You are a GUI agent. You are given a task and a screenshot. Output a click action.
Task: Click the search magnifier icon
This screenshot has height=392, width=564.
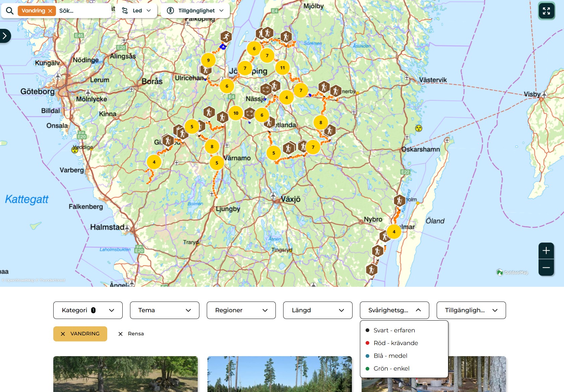point(10,11)
